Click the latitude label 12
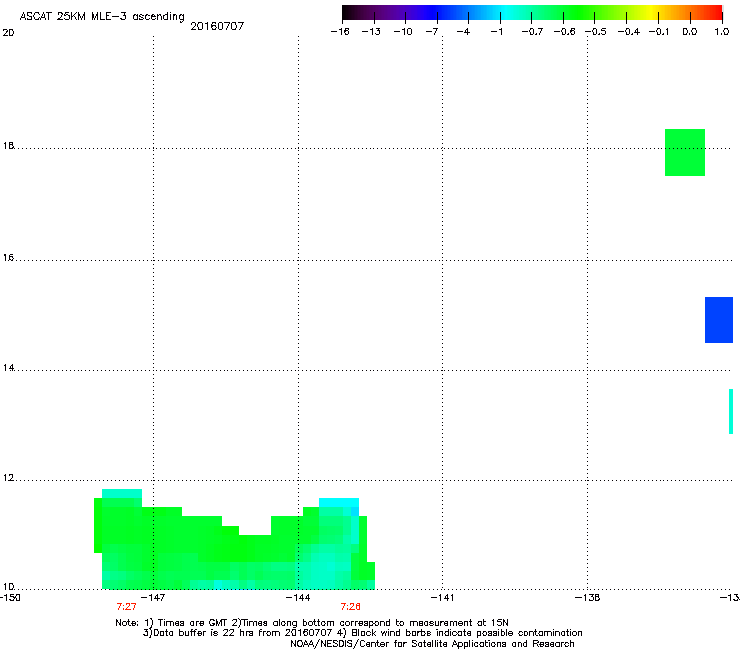 click(x=8, y=478)
